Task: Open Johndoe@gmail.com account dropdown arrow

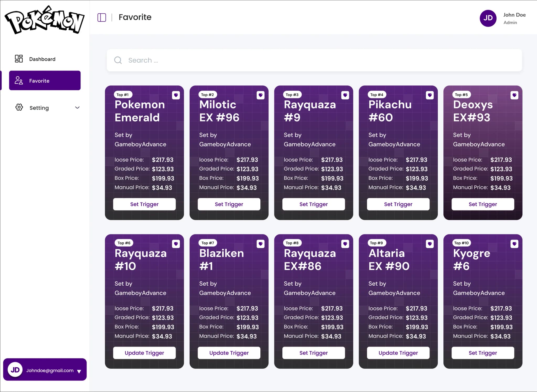Action: pyautogui.click(x=79, y=371)
